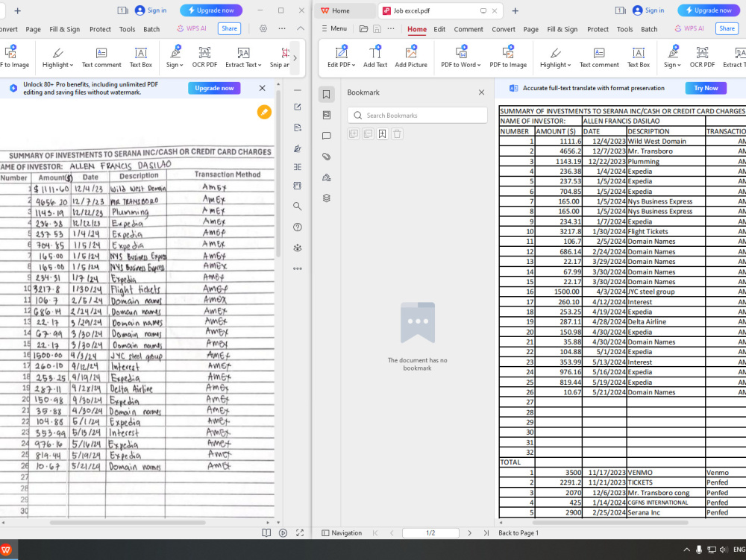Click Edit PDF tool in right window
Screen dimensions: 746x560
(341, 57)
